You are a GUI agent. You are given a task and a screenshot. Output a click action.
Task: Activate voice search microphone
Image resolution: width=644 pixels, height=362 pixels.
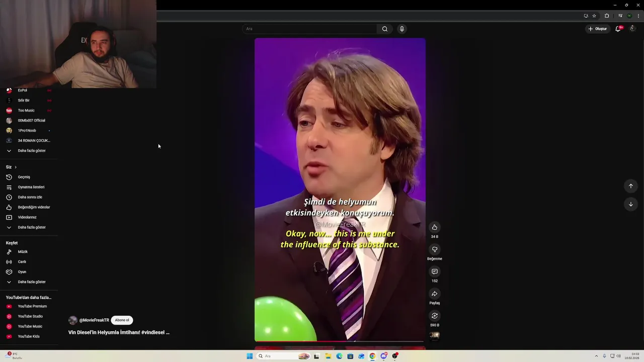[x=401, y=29]
